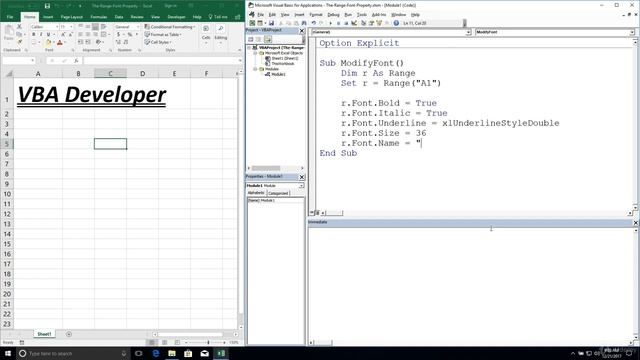Click the Break pause icon in VBA toolbar

coord(338,23)
